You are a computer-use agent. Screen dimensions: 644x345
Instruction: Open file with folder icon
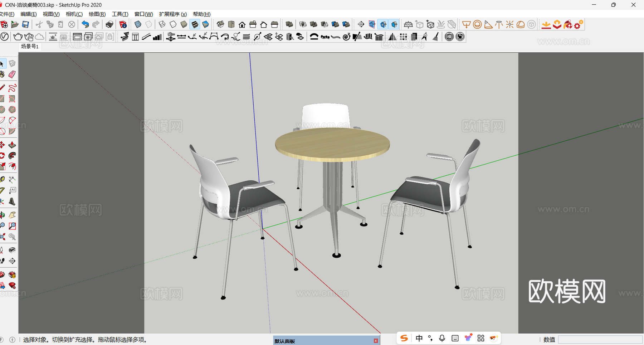[15, 24]
